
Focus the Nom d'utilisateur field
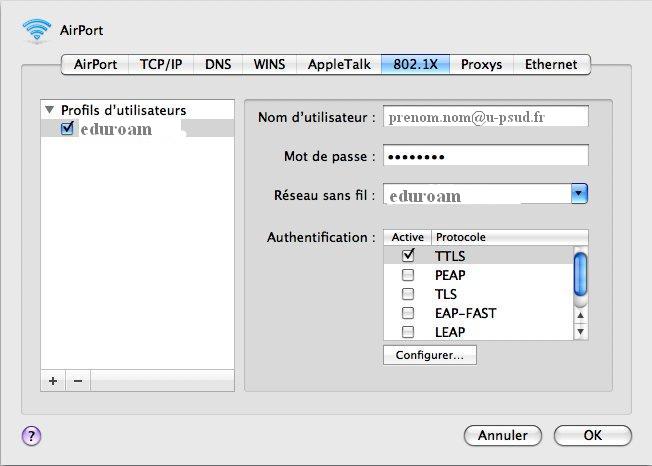[x=486, y=116]
